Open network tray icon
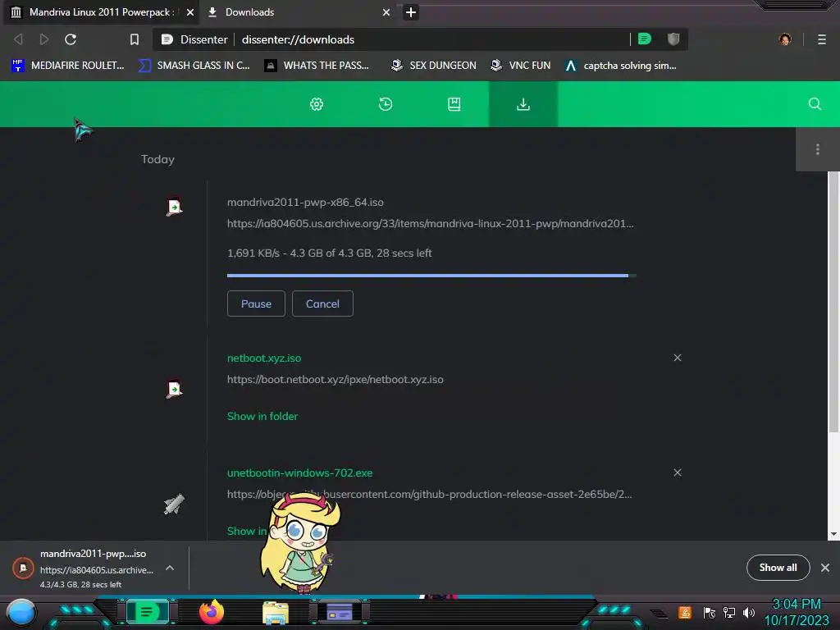The height and width of the screenshot is (630, 840). [x=728, y=612]
